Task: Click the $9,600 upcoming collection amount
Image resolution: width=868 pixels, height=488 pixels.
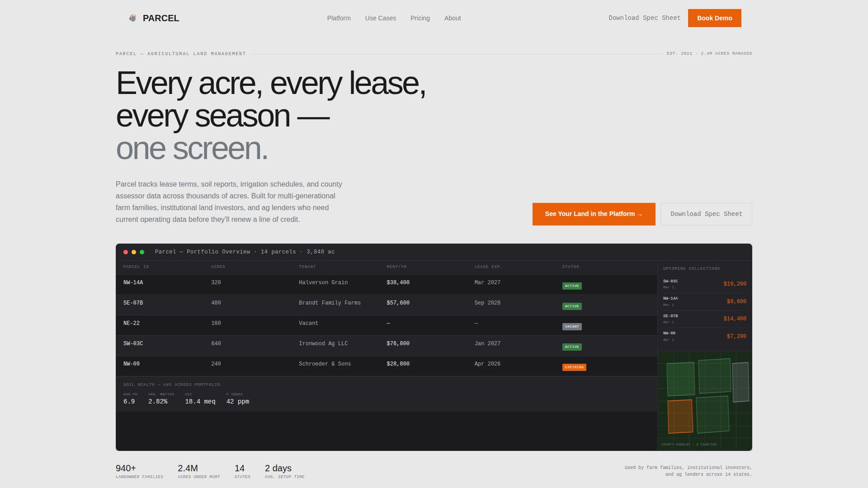Action: coord(736,301)
